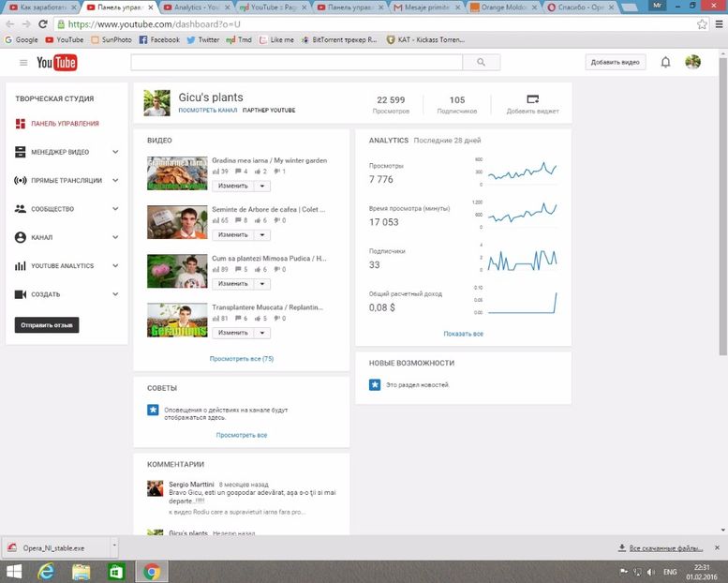Click the YouTube search input field
This screenshot has width=728, height=583.
click(x=297, y=62)
